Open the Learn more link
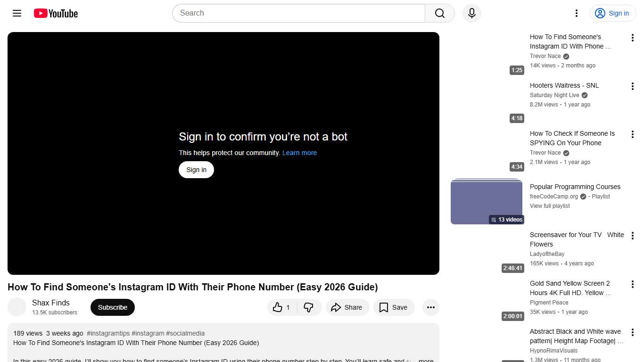Screen dimensions: 644x362 pyautogui.click(x=299, y=153)
